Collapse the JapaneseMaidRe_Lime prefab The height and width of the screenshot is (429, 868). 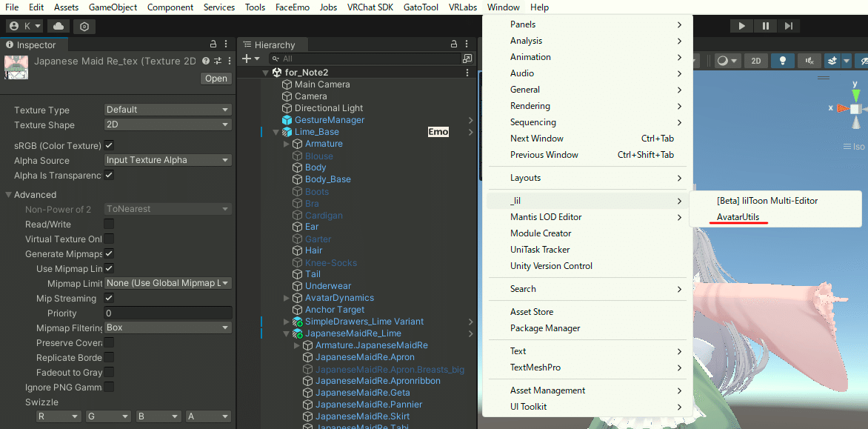286,333
